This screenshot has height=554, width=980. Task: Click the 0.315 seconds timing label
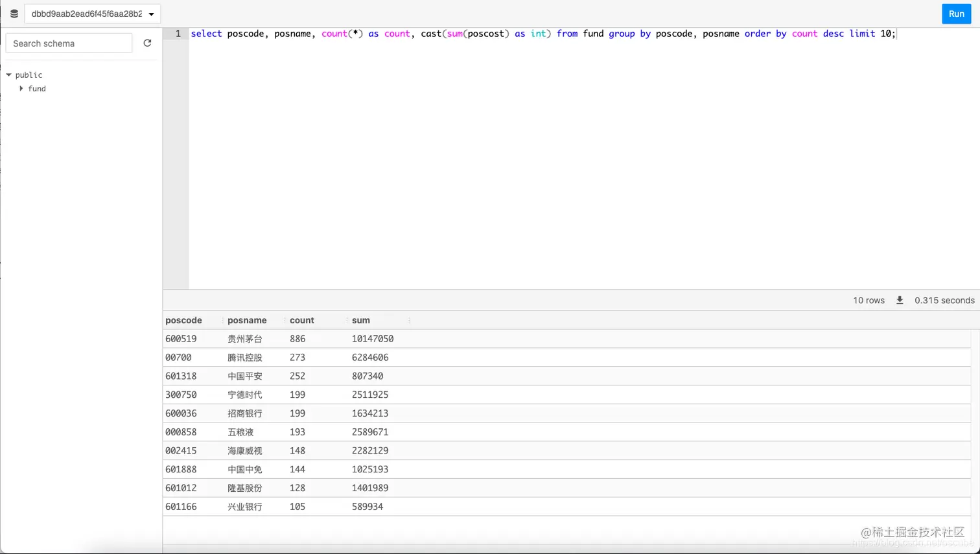pyautogui.click(x=944, y=301)
